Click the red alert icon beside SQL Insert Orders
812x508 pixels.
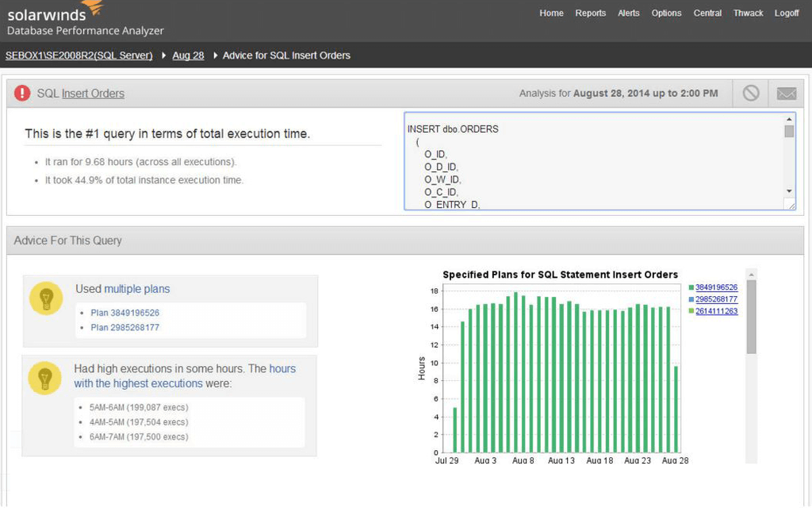22,94
